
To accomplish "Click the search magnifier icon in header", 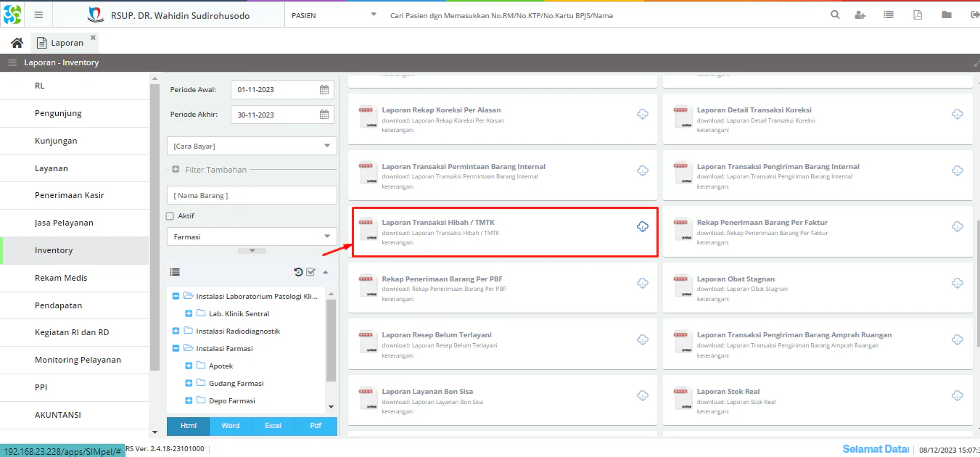I will pyautogui.click(x=835, y=15).
